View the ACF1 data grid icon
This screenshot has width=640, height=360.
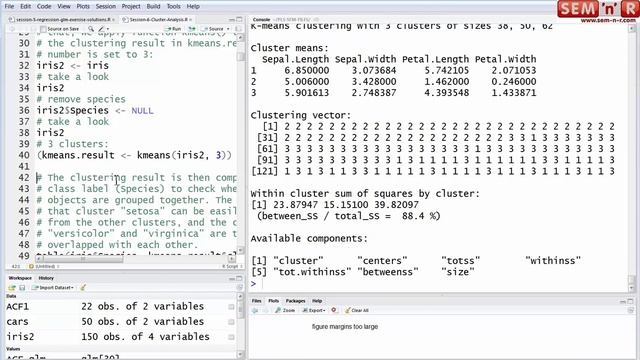pyautogui.click(x=231, y=307)
